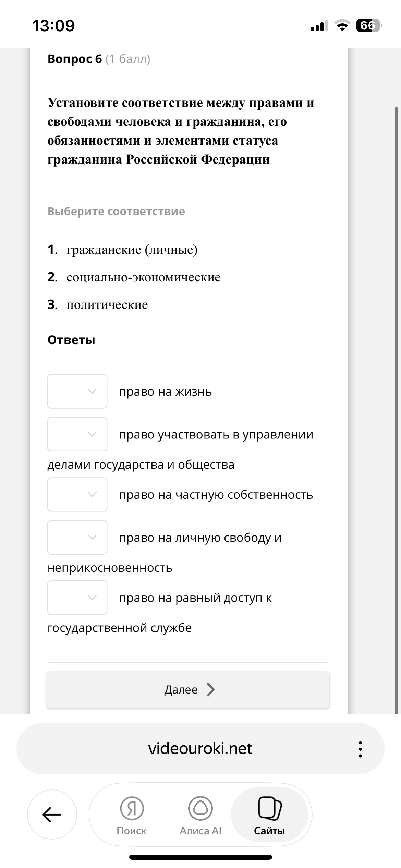
Task: Tap the back arrow to go back
Action: (51, 814)
